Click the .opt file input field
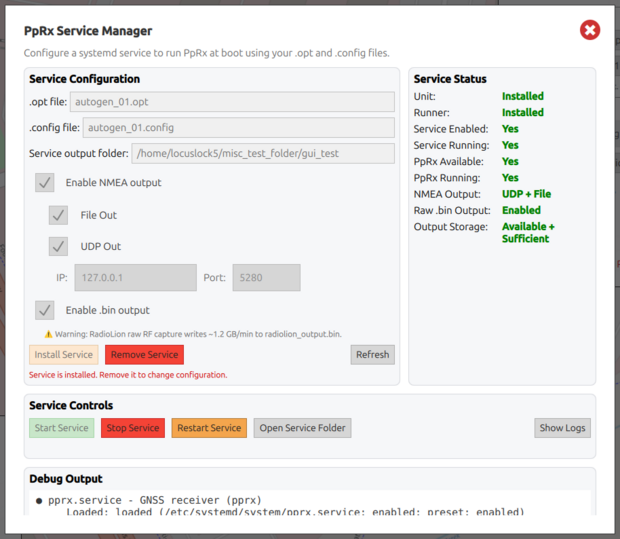 pos(232,102)
